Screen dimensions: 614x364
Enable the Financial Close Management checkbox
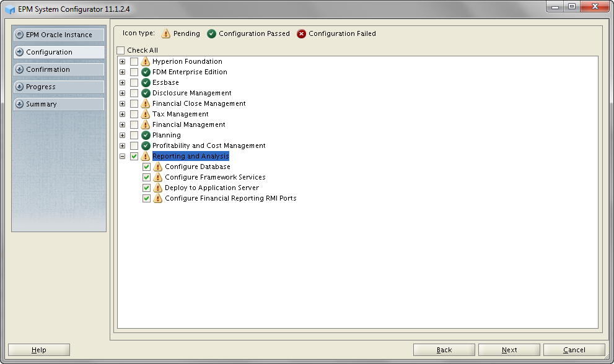(x=134, y=104)
